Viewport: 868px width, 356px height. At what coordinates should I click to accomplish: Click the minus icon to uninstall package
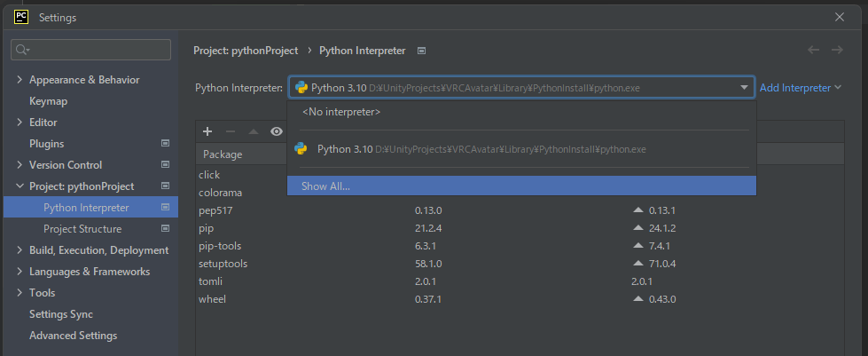click(x=231, y=131)
